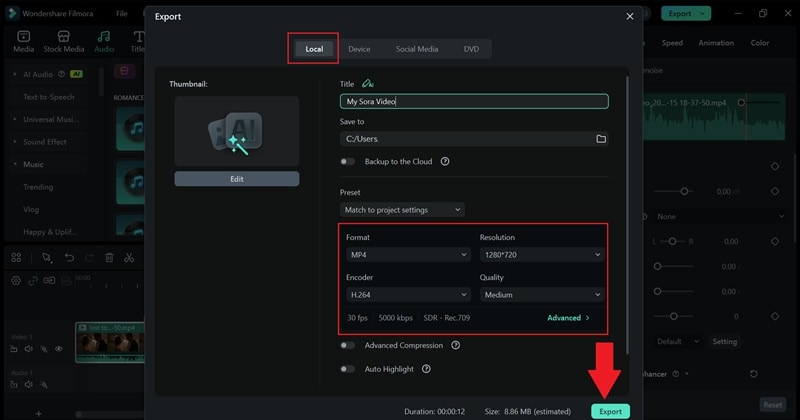Open the Quality Medium dropdown
This screenshot has width=800, height=420.
point(541,294)
